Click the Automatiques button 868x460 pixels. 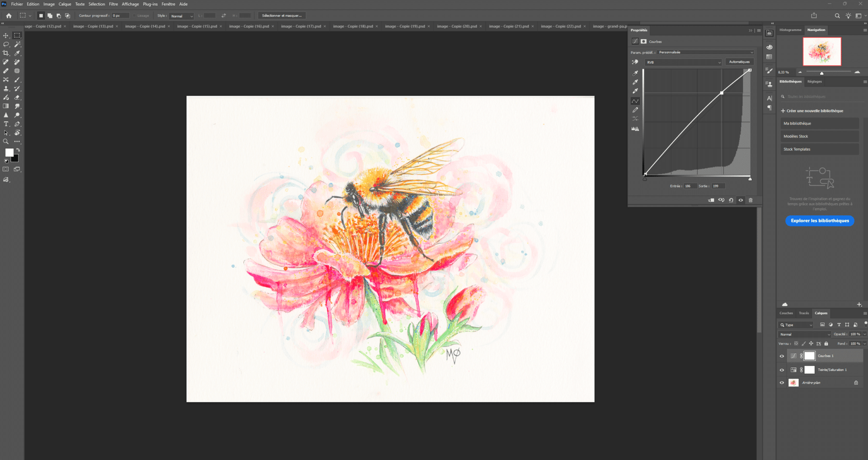pos(739,62)
